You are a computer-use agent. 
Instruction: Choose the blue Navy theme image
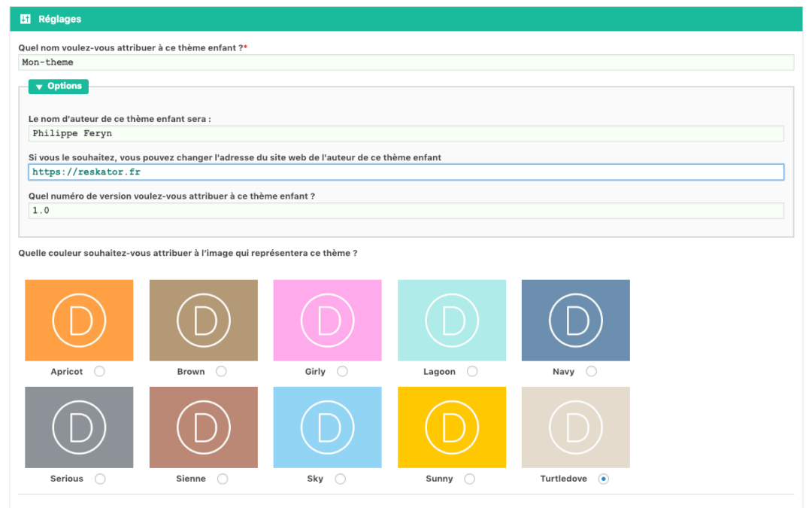[x=576, y=321]
